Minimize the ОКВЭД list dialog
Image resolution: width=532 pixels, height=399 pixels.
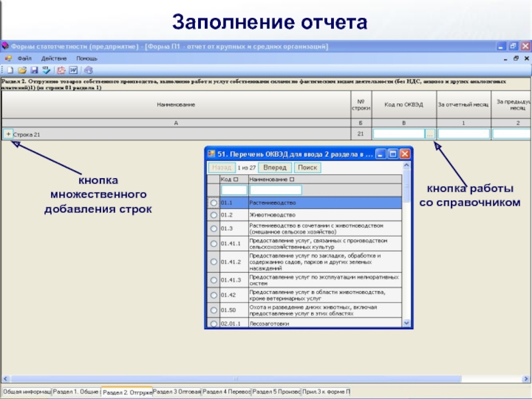(380, 154)
